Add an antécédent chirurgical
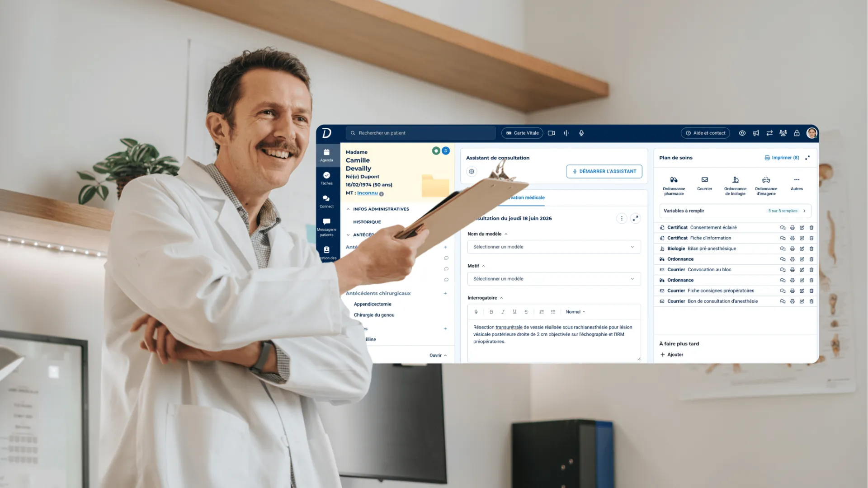 pyautogui.click(x=445, y=293)
